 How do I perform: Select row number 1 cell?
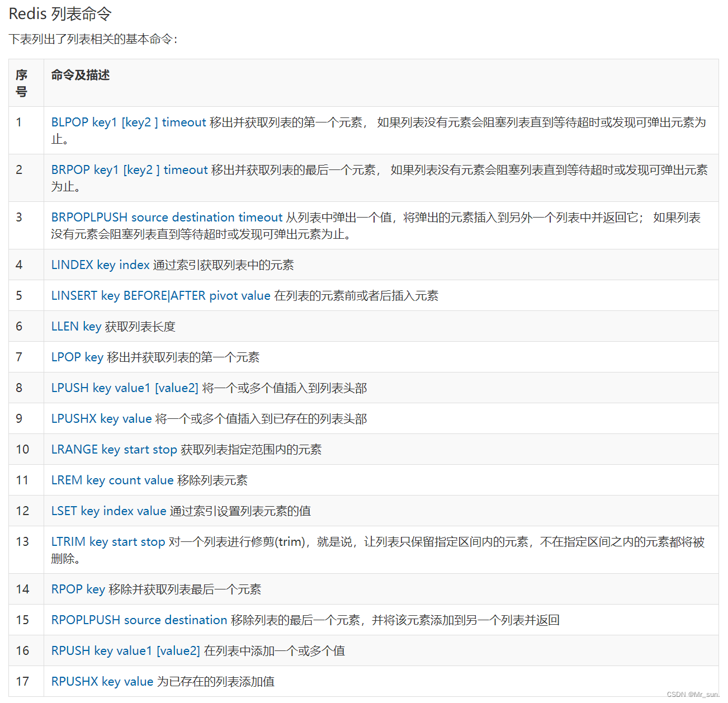click(26, 130)
